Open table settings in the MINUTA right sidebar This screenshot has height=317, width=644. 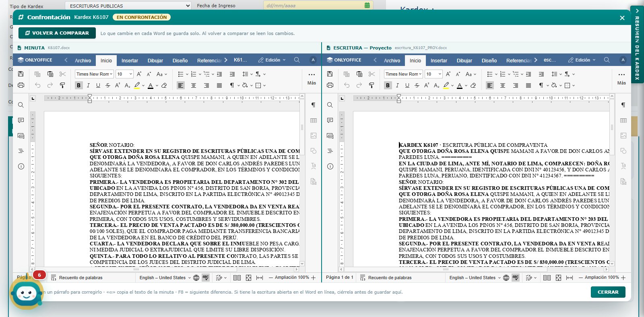coord(314,120)
